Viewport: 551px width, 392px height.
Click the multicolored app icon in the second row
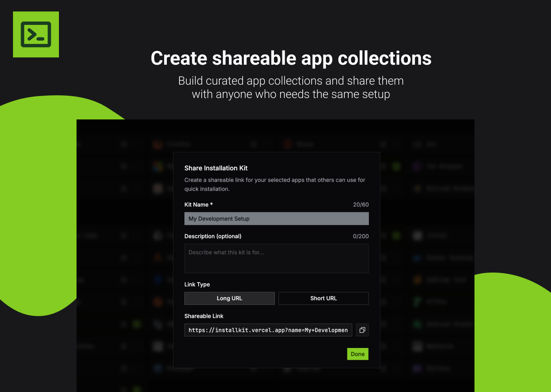click(x=158, y=166)
